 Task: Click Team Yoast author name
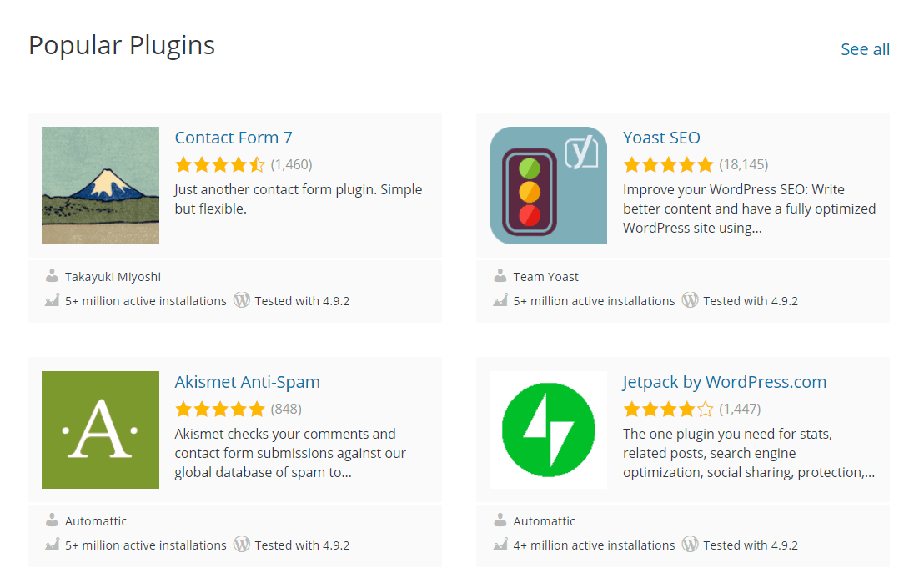pyautogui.click(x=545, y=277)
